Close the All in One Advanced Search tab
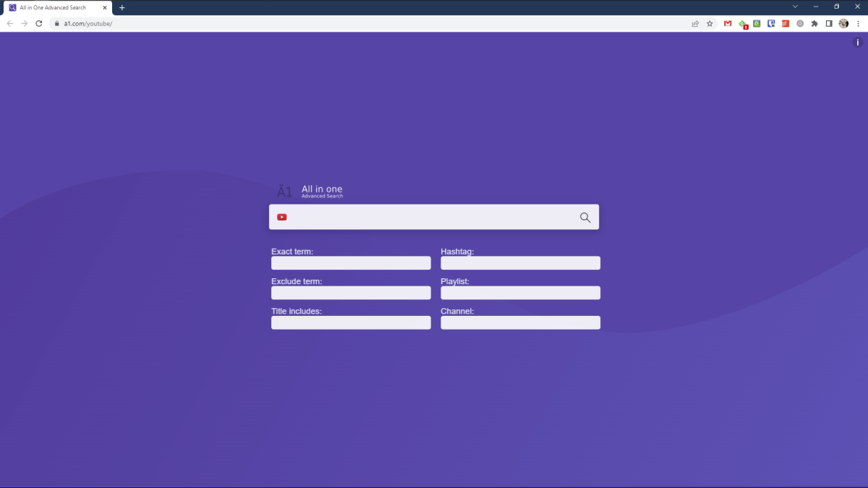Viewport: 868px width, 488px height. tap(106, 7)
